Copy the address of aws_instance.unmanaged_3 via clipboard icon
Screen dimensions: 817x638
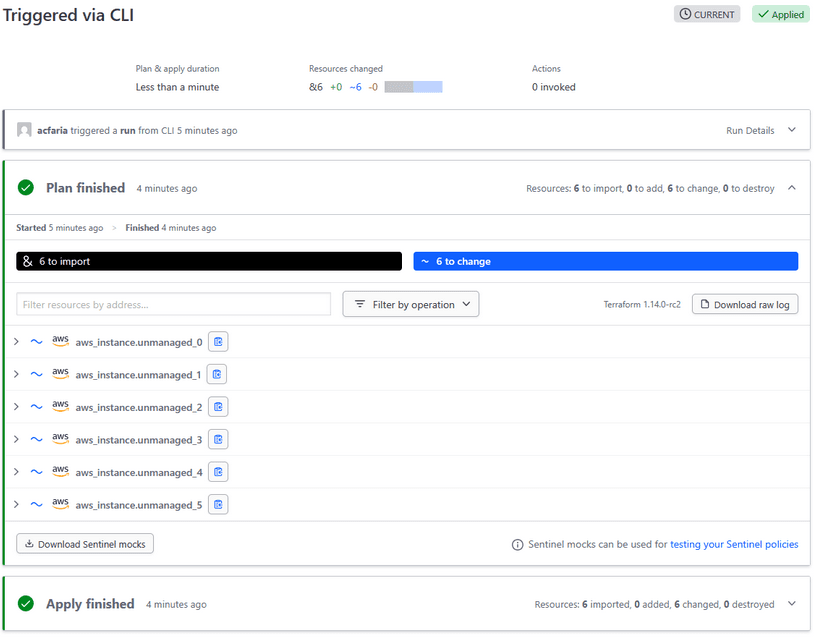tap(217, 439)
